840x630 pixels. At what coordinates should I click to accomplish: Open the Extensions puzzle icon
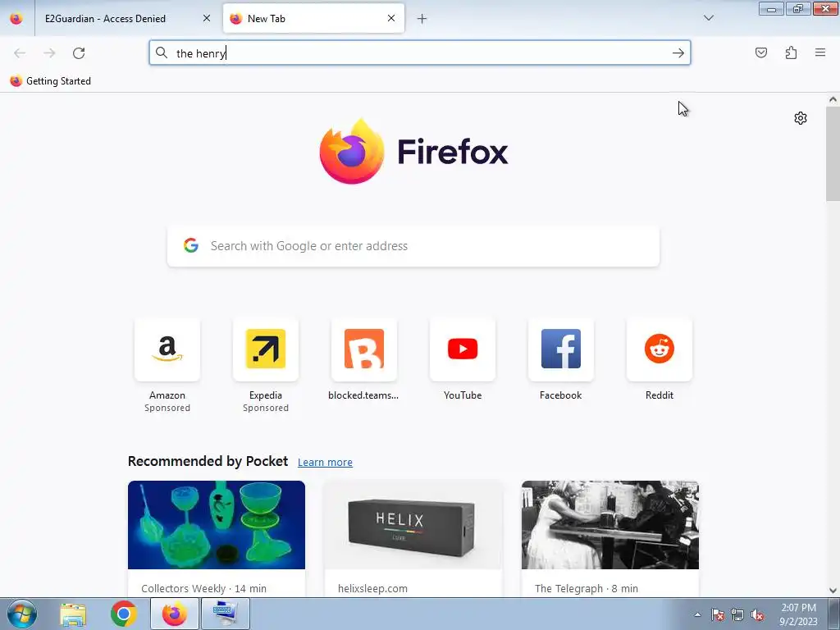pos(791,52)
